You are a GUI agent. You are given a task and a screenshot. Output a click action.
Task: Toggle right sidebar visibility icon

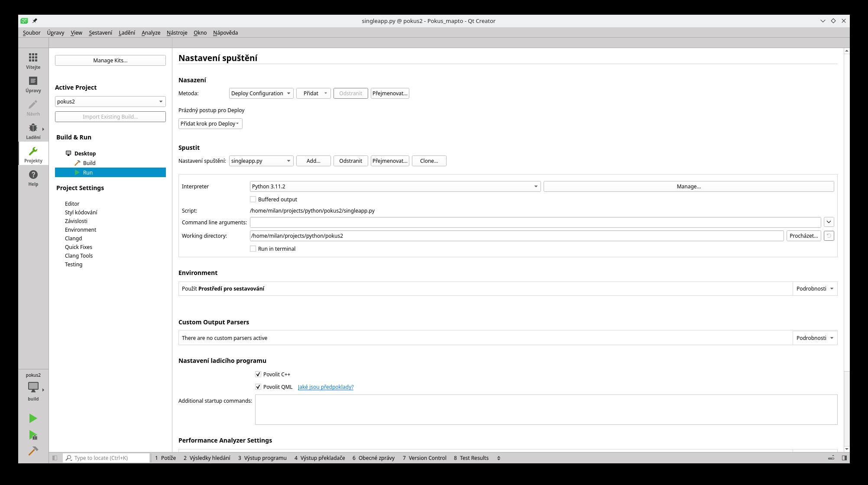(844, 458)
